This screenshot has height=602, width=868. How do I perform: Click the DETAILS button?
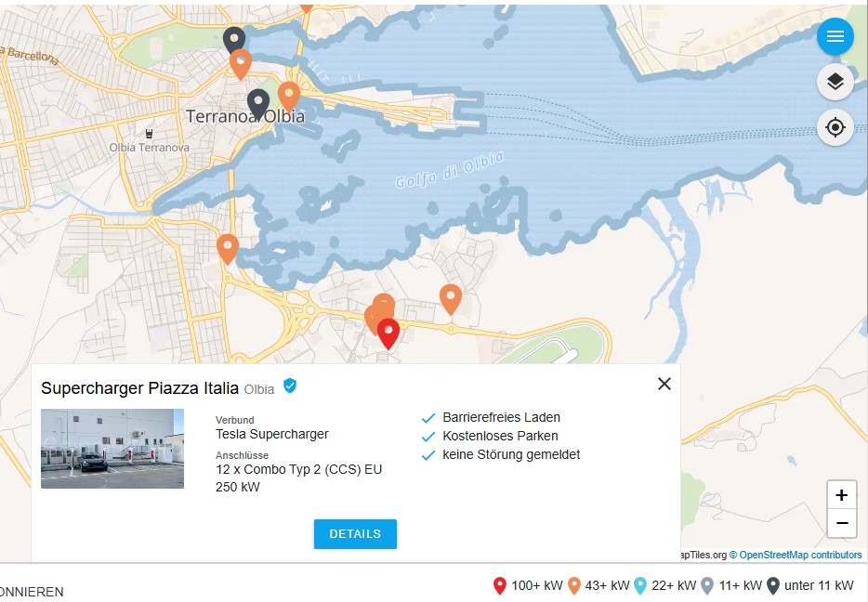click(355, 534)
